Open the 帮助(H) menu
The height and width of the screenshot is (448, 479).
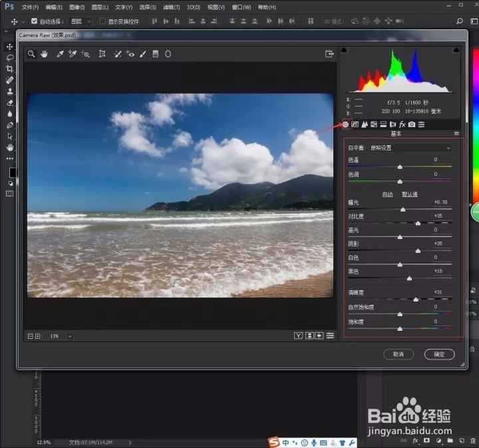(267, 7)
